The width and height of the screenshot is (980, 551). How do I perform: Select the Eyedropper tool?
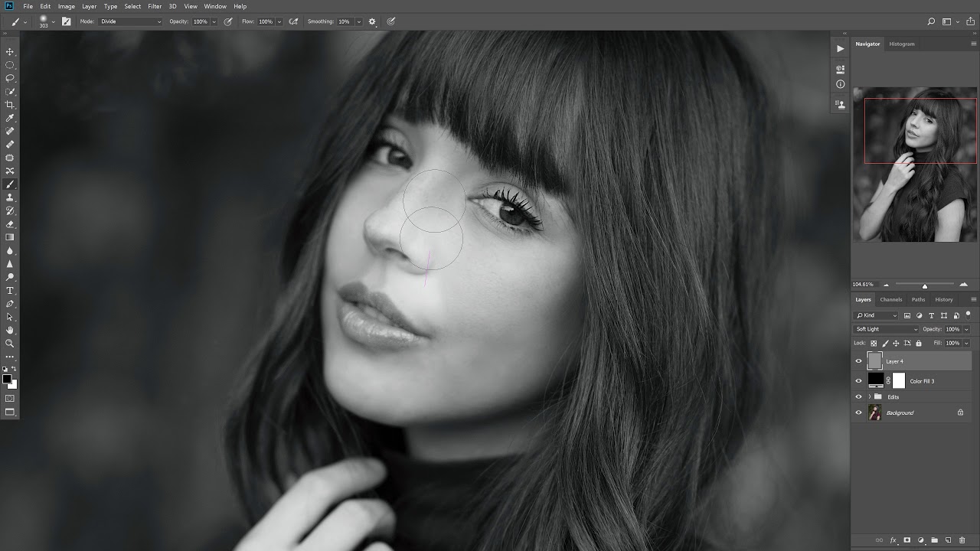pyautogui.click(x=10, y=118)
